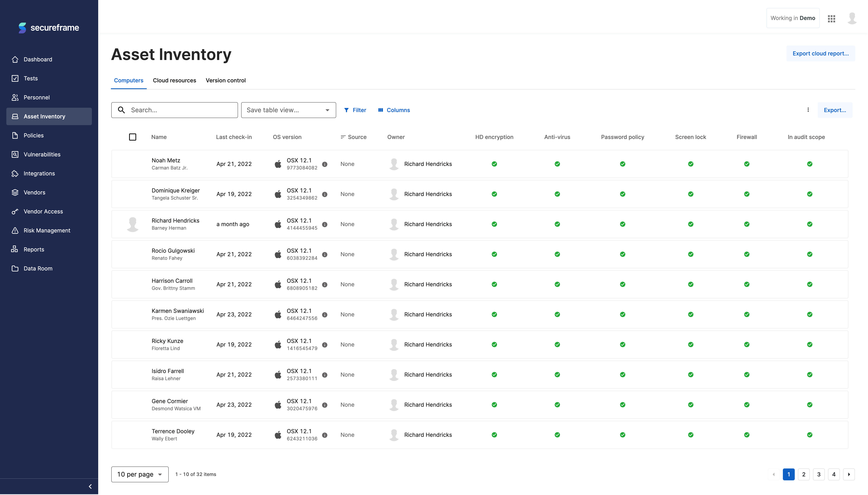Open the apps grid in the top bar

click(x=832, y=19)
